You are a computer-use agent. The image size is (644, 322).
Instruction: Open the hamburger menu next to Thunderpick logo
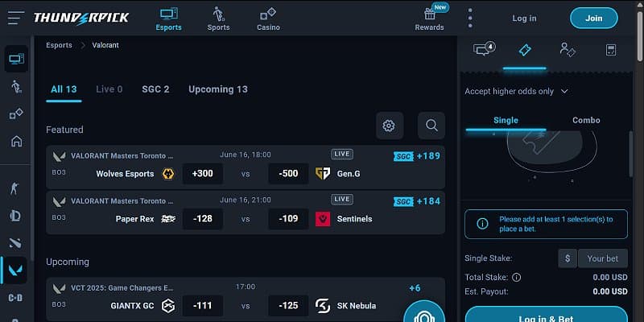(x=16, y=18)
